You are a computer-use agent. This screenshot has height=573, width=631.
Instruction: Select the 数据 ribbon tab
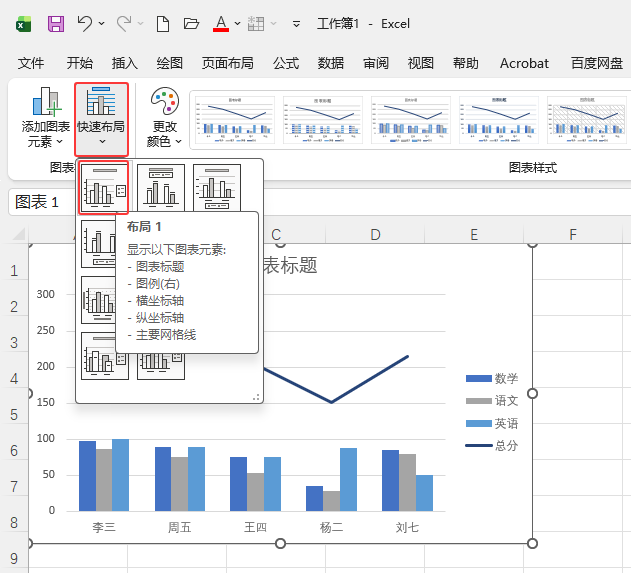[x=331, y=63]
